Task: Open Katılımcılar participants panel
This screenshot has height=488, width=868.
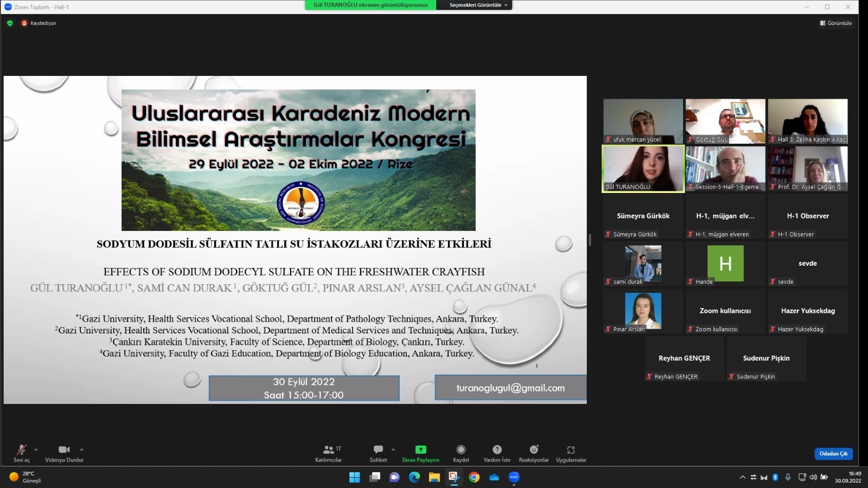Action: [x=328, y=453]
